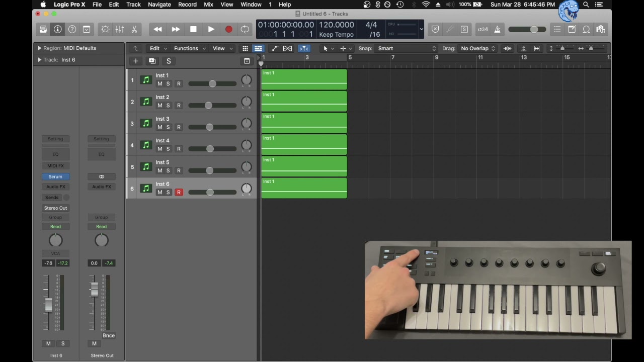Viewport: 644px width, 362px height.
Task: Open LCD display mode dropdown arrow
Action: [421, 30]
